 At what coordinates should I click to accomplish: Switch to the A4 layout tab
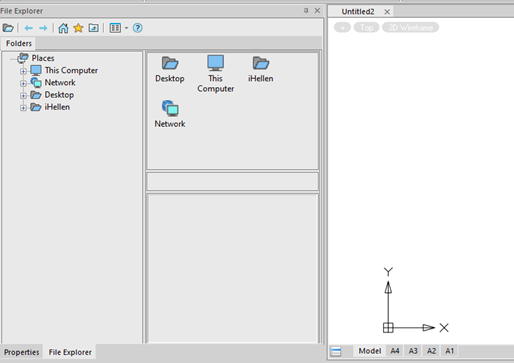click(x=395, y=351)
